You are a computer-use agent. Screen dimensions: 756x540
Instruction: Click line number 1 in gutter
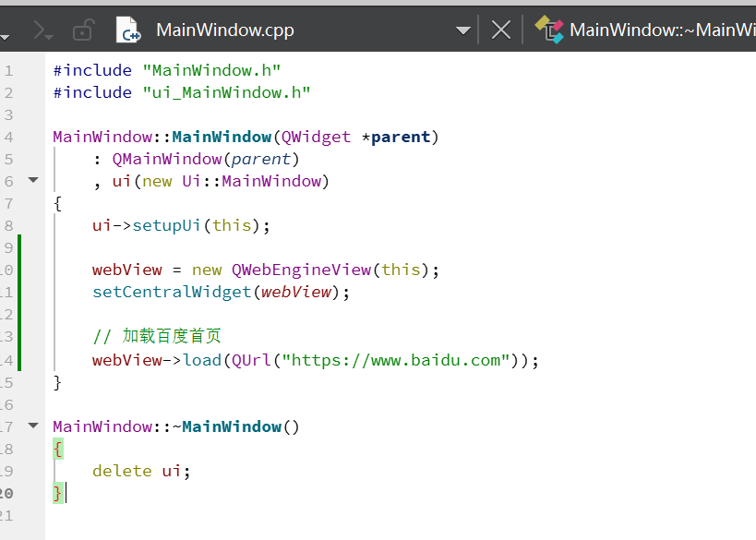point(8,71)
